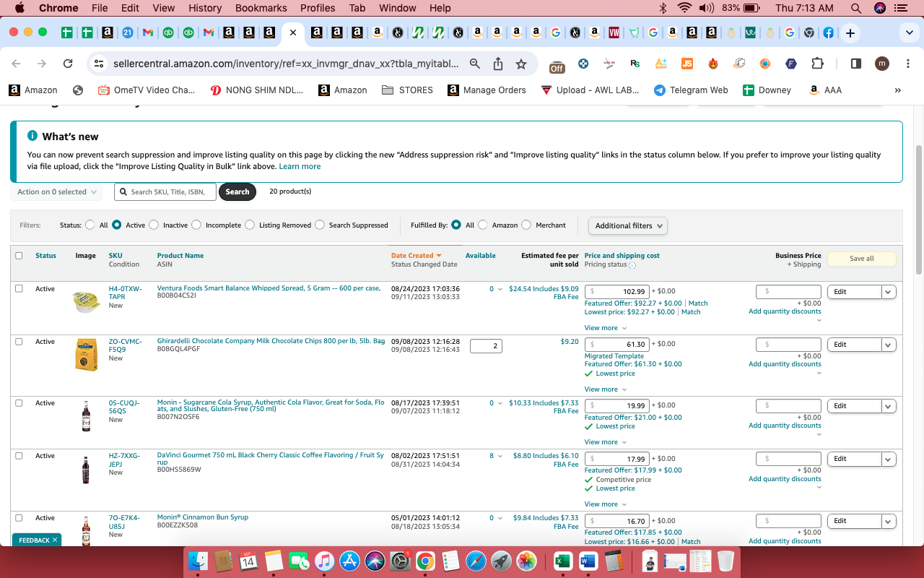Click Edit button for DaVinci Gourmet row
This screenshot has width=924, height=578.
click(x=855, y=459)
